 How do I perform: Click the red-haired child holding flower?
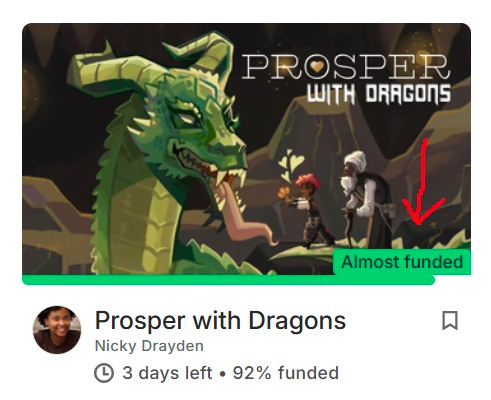click(308, 211)
